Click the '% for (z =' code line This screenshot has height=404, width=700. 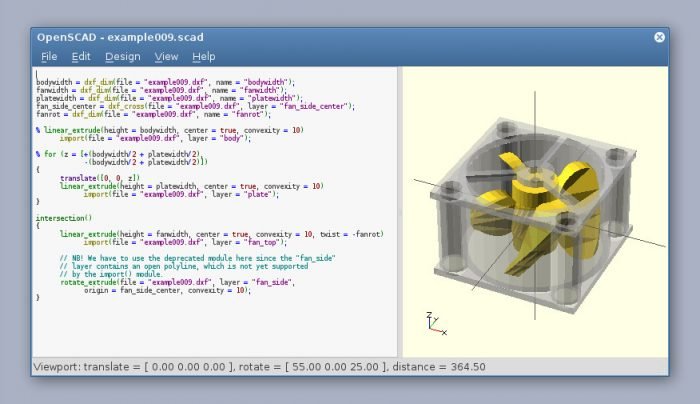(118, 154)
